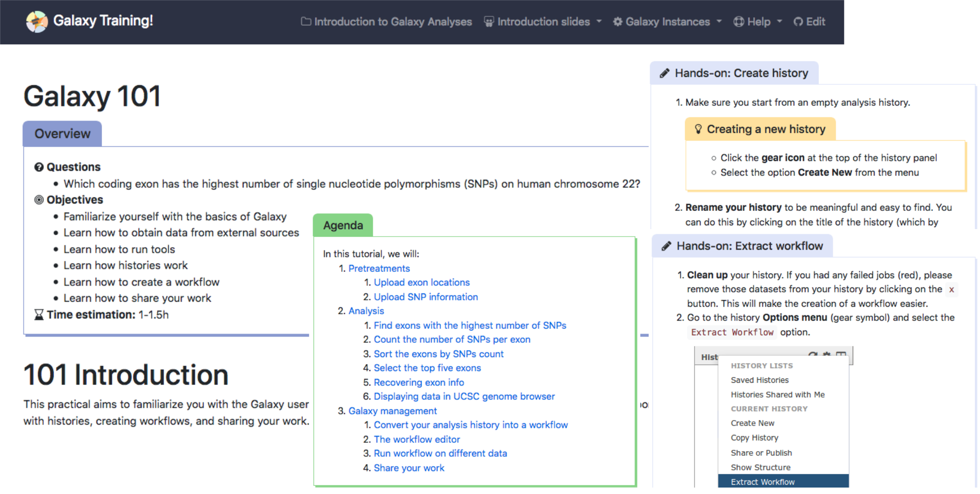Click the refresh icon in the History panel header
980x494 pixels.
813,355
